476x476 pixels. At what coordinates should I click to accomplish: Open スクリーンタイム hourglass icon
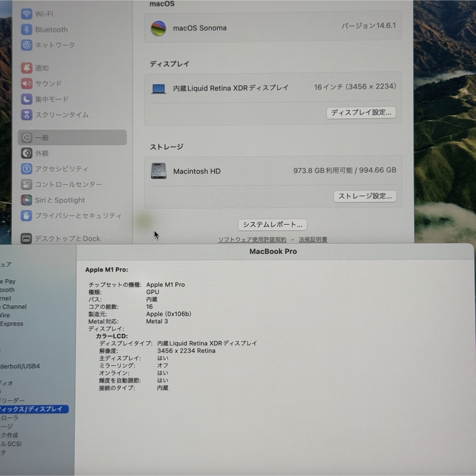(x=27, y=115)
